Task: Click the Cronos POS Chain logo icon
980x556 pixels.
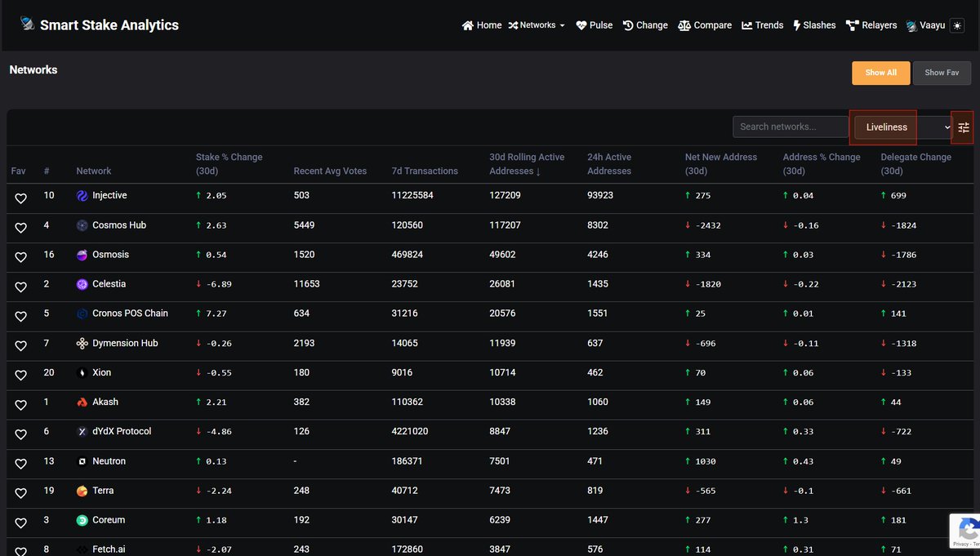Action: click(x=82, y=314)
